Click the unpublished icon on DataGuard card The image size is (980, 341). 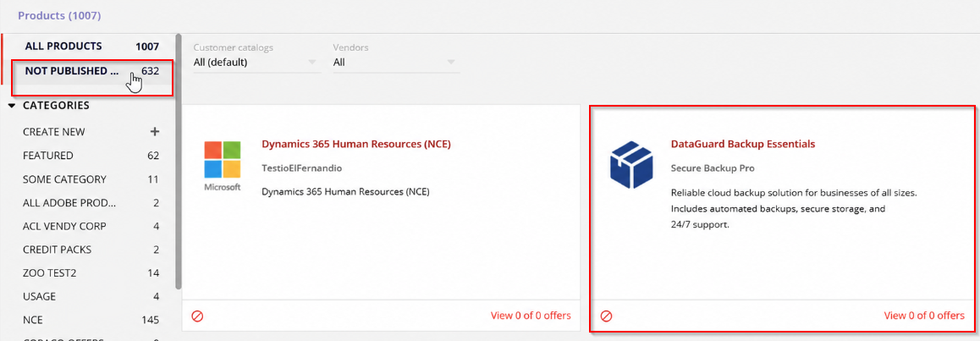click(x=606, y=316)
